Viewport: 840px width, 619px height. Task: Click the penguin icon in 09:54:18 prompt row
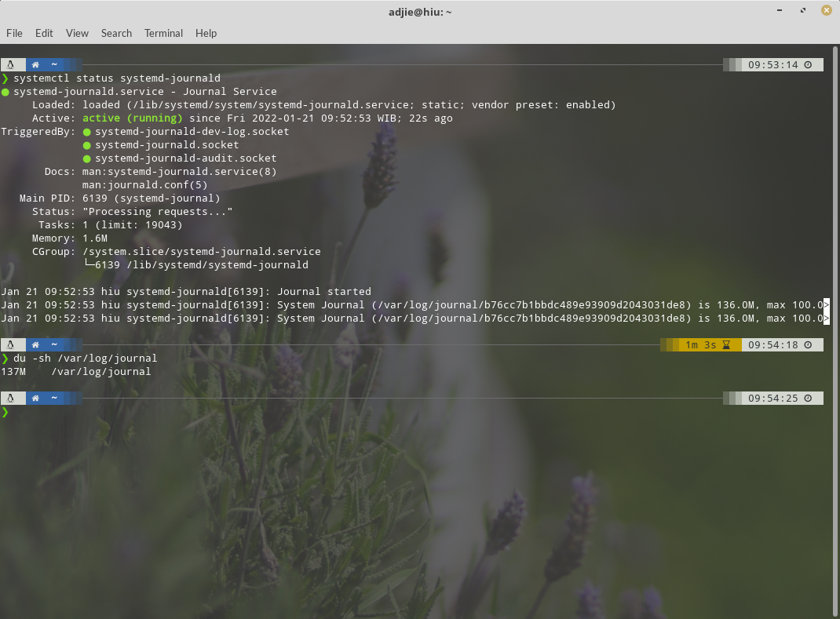(10, 345)
